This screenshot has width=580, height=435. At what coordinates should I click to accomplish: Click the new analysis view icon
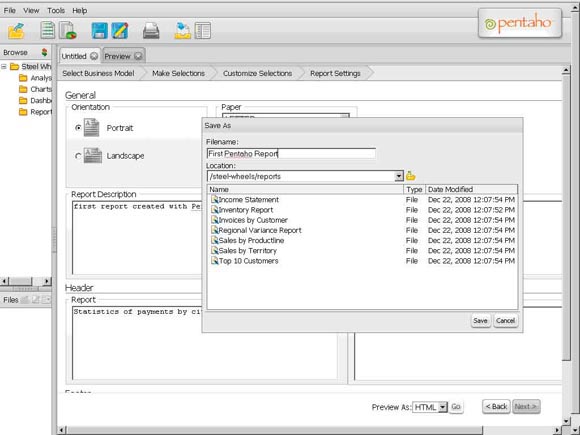coord(68,30)
